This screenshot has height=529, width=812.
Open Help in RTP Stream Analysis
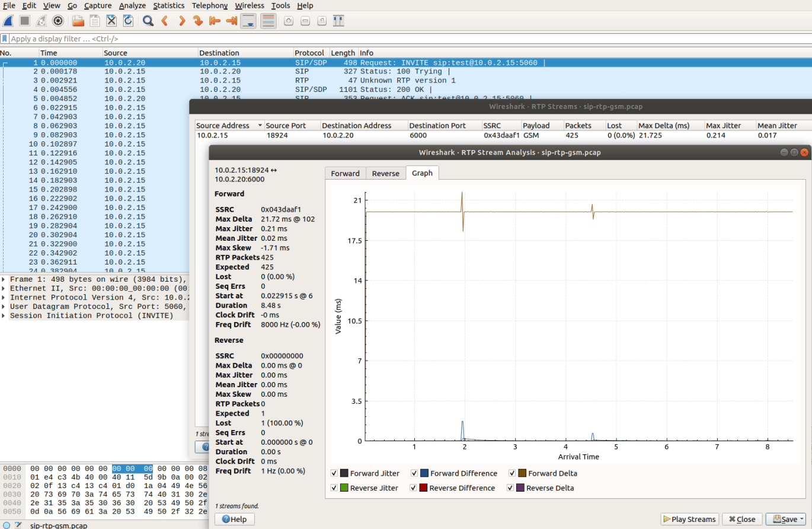235,519
